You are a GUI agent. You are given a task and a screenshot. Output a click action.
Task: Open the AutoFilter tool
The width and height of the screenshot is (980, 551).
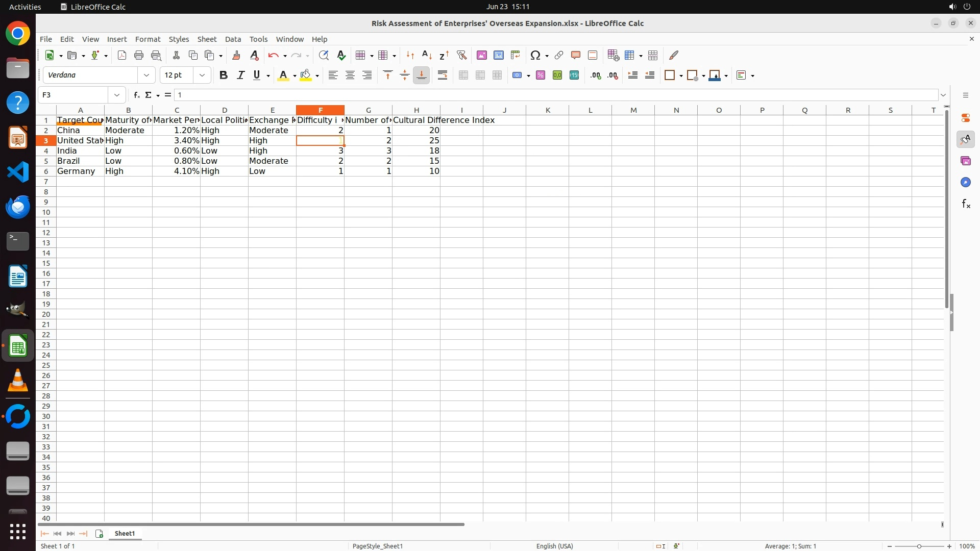point(461,55)
